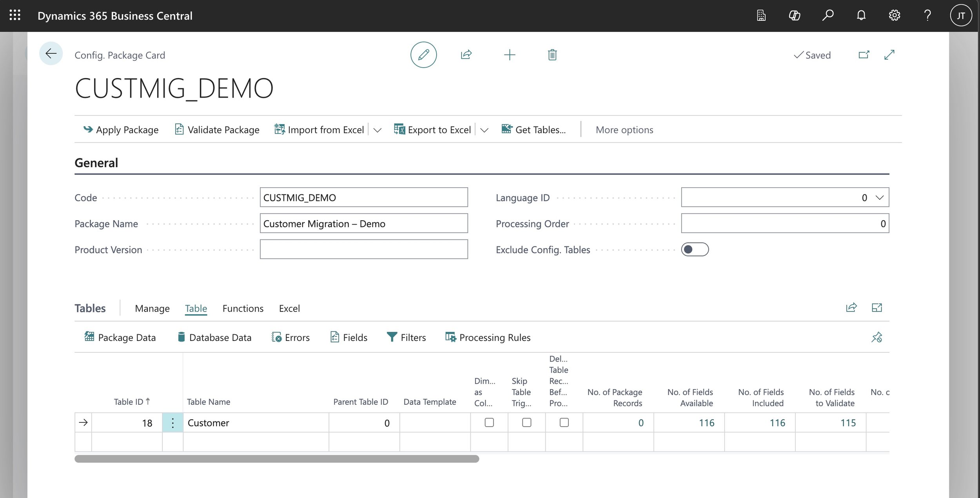
Task: Toggle Exclude Config. Tables switch
Action: tap(695, 250)
